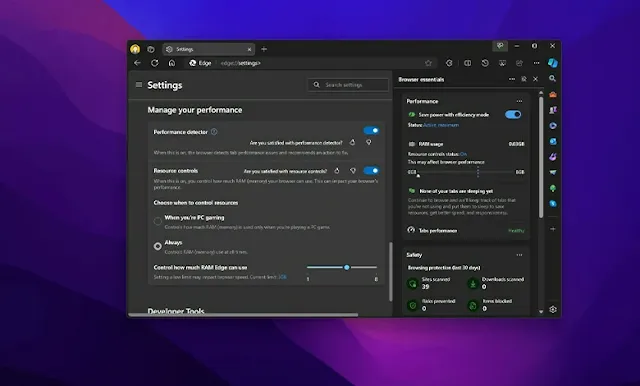Click the Resource controls status On link
The width and height of the screenshot is (640, 386).
pos(463,154)
